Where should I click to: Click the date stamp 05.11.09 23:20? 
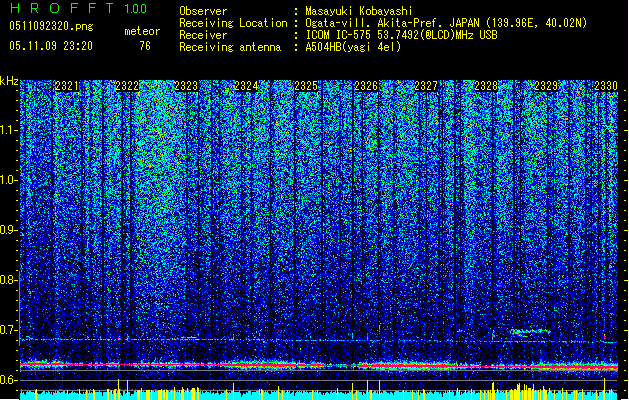click(51, 46)
